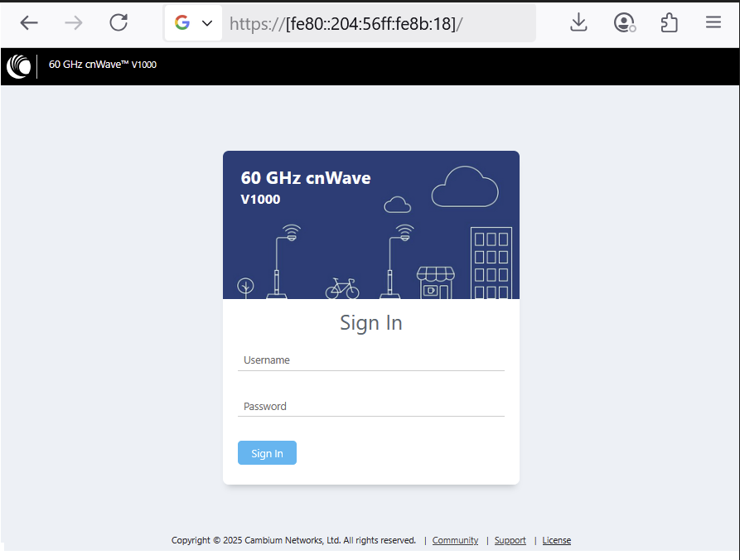Click the address bar URL field
Viewport: 740px width, 560px height.
pos(378,23)
